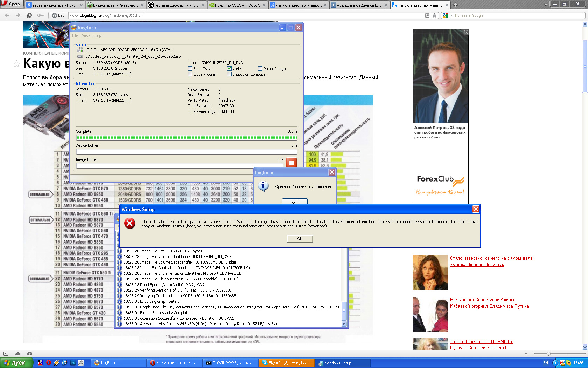Click the EN language indicator in tray

546,363
